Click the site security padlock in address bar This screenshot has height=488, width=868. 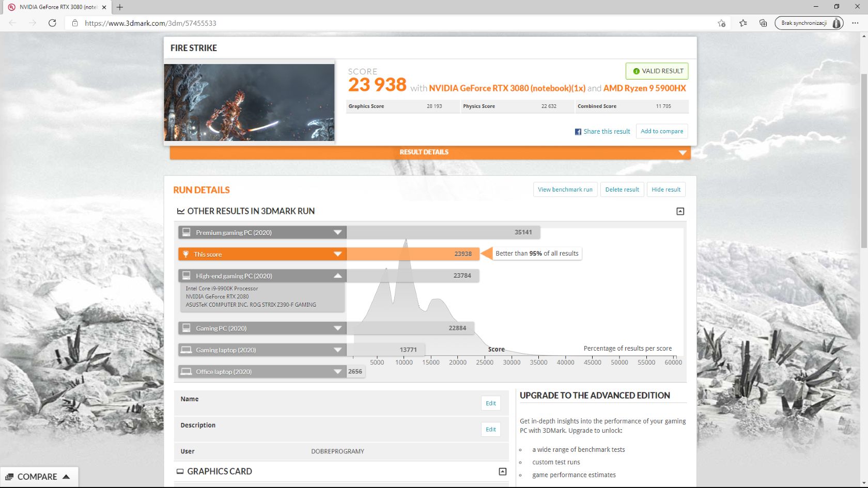tap(75, 23)
